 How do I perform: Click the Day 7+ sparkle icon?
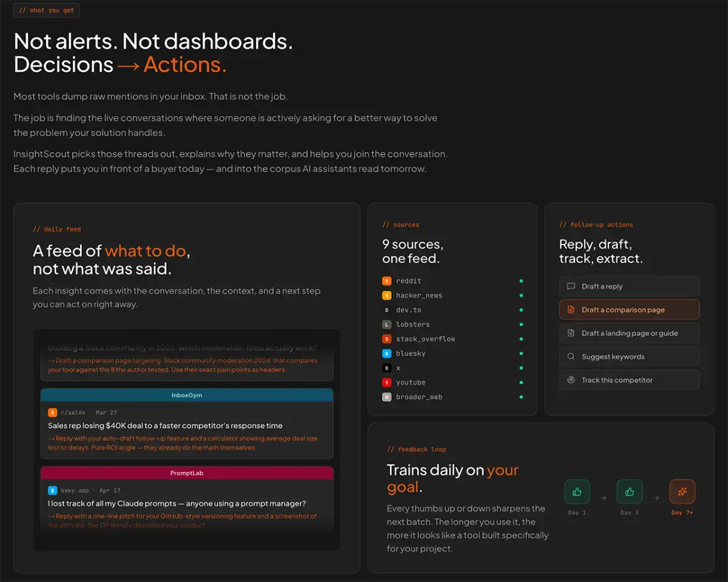click(682, 492)
